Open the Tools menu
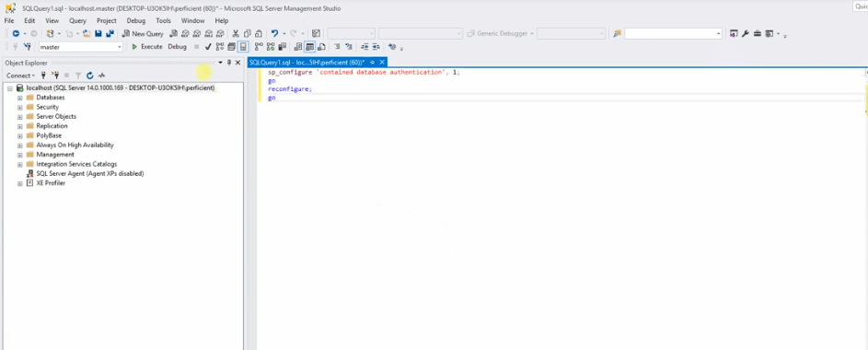The image size is (868, 350). pos(163,20)
